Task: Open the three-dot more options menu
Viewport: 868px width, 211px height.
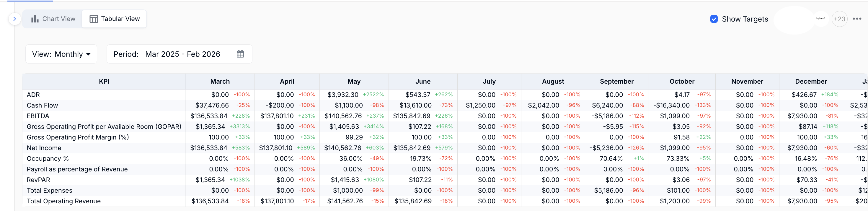Action: pos(857,19)
